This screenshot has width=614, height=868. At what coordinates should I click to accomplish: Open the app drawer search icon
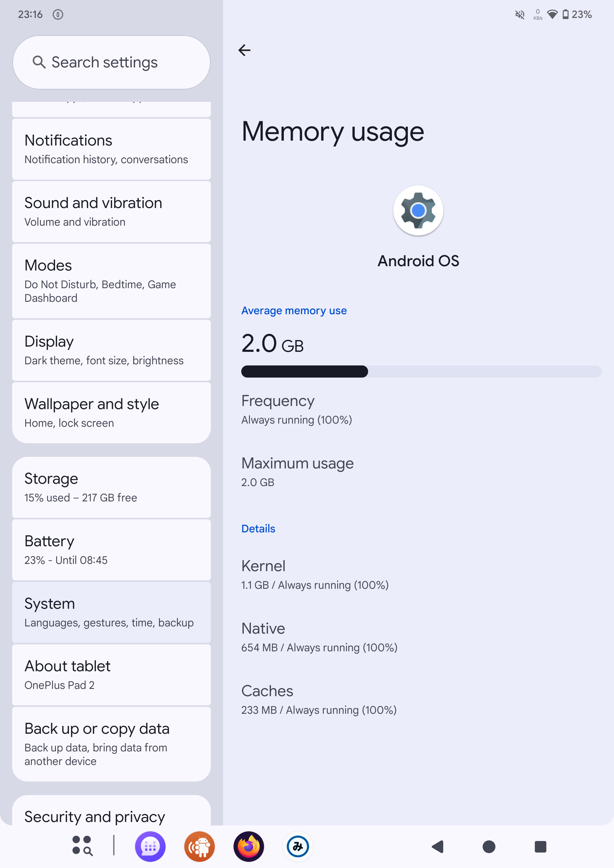pyautogui.click(x=82, y=847)
